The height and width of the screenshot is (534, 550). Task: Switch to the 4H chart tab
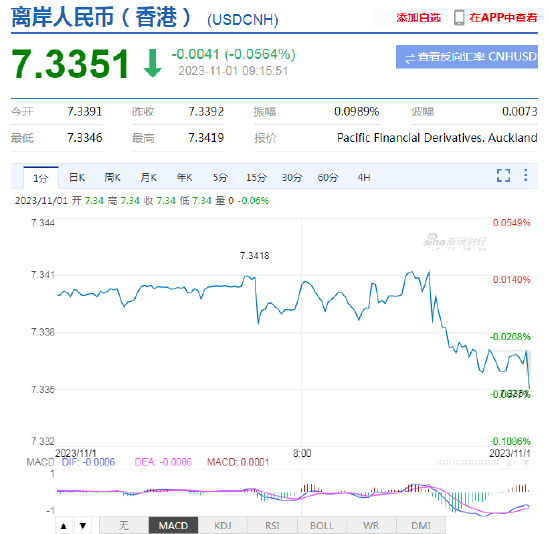click(x=364, y=178)
